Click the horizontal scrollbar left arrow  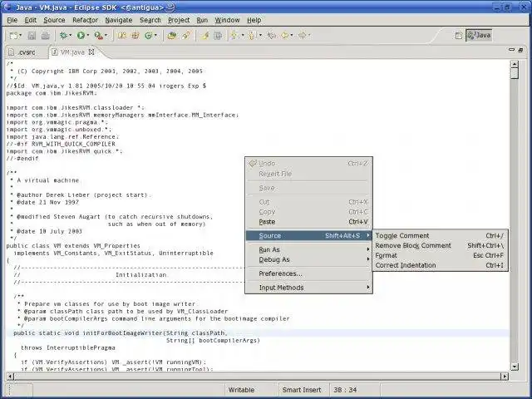[10, 377]
